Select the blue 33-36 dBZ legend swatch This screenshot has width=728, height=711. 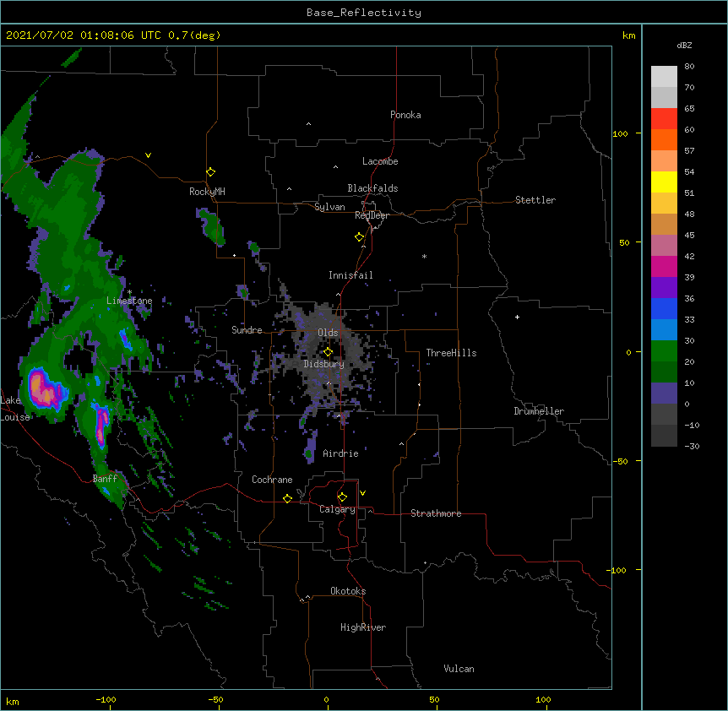click(664, 308)
